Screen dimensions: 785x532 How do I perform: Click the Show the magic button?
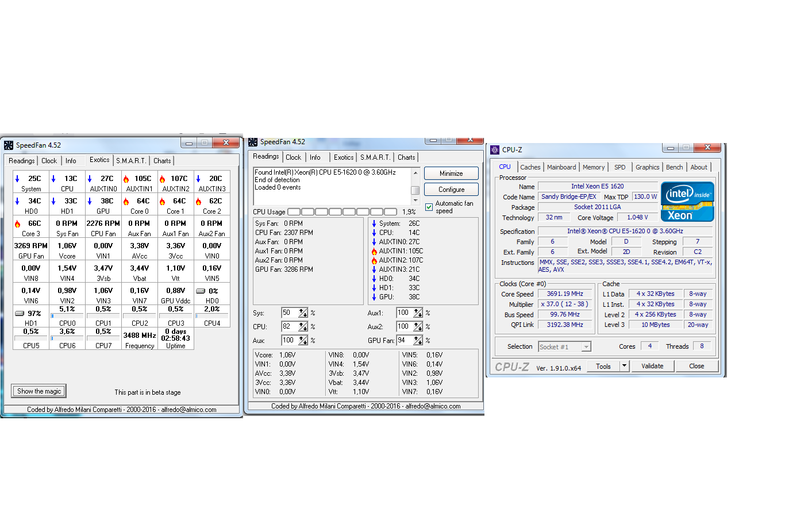[39, 391]
